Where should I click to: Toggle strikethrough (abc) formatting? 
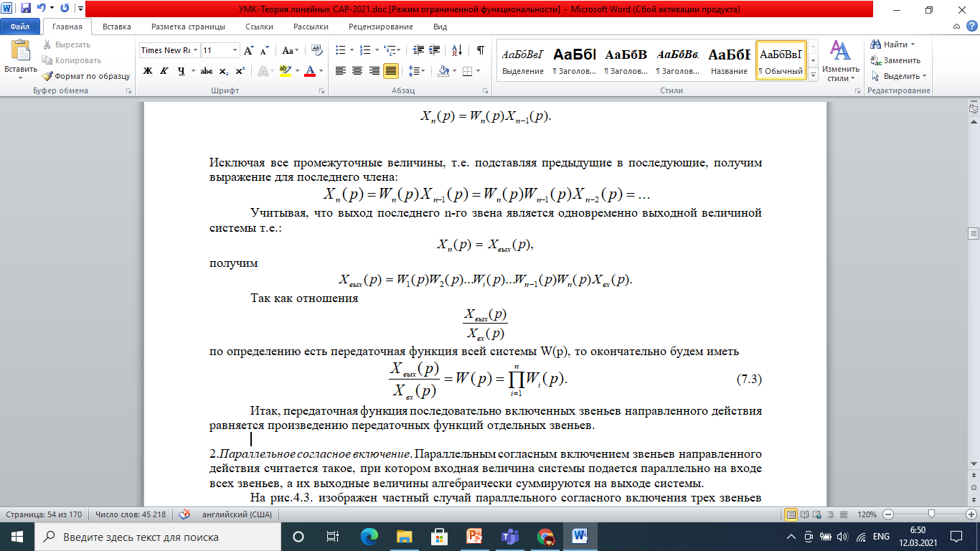click(x=207, y=71)
